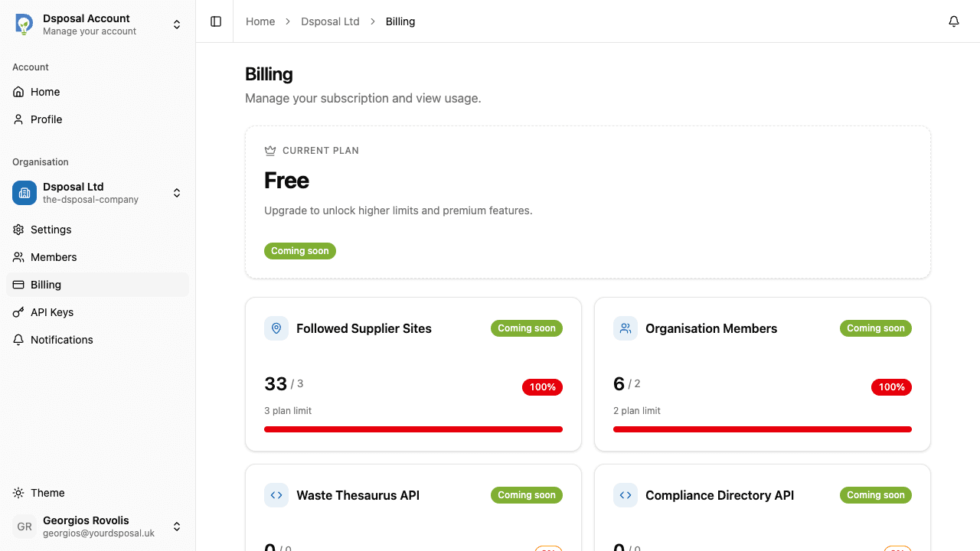Select Dsposal Ltd in the breadcrumb

click(x=330, y=21)
